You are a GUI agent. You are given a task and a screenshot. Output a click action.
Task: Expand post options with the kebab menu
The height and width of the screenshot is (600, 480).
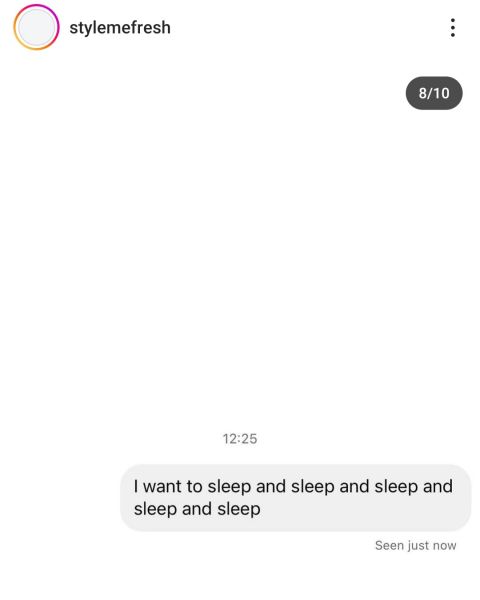[x=453, y=28]
